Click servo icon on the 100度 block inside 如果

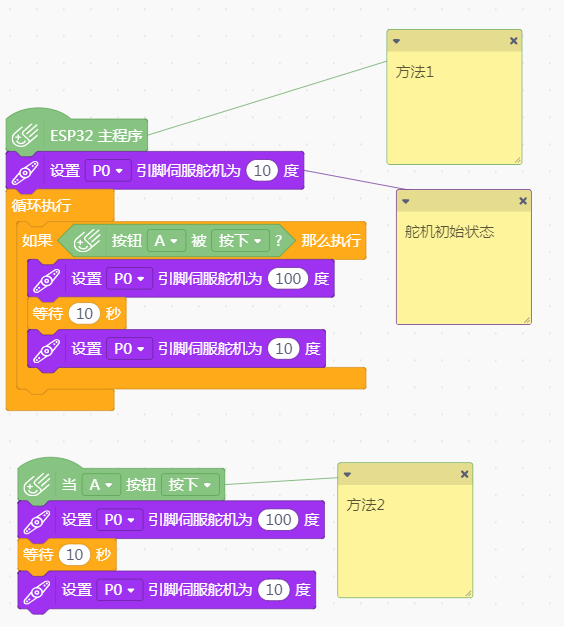click(x=47, y=280)
